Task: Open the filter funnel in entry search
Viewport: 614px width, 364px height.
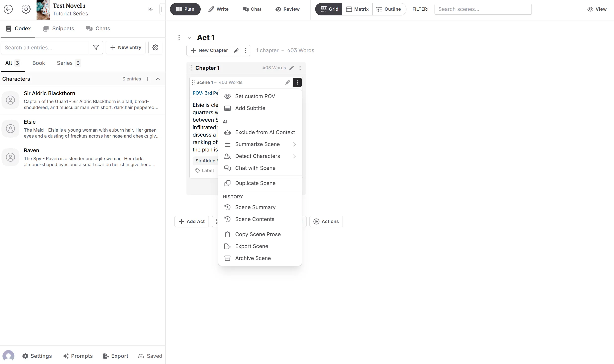Action: coord(96,47)
